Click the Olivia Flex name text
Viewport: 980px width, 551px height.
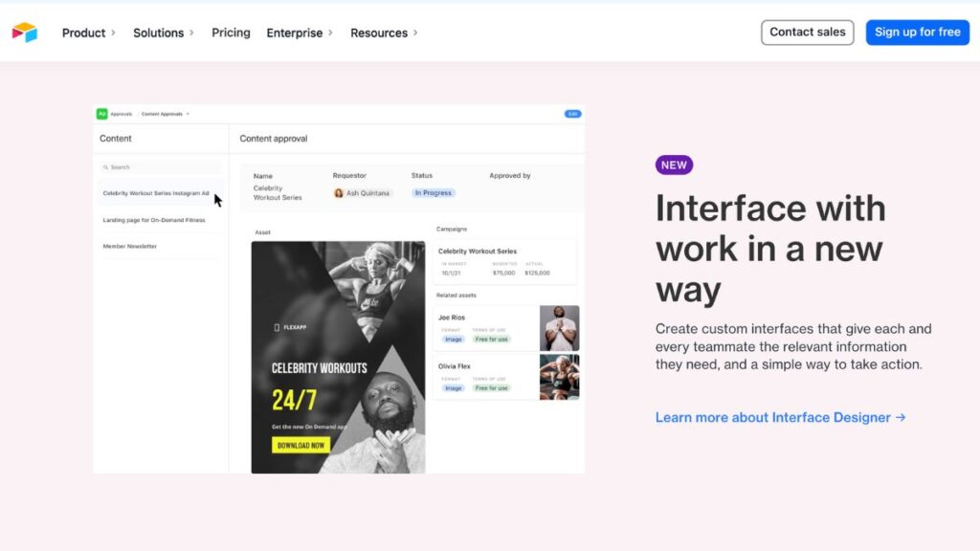point(455,366)
